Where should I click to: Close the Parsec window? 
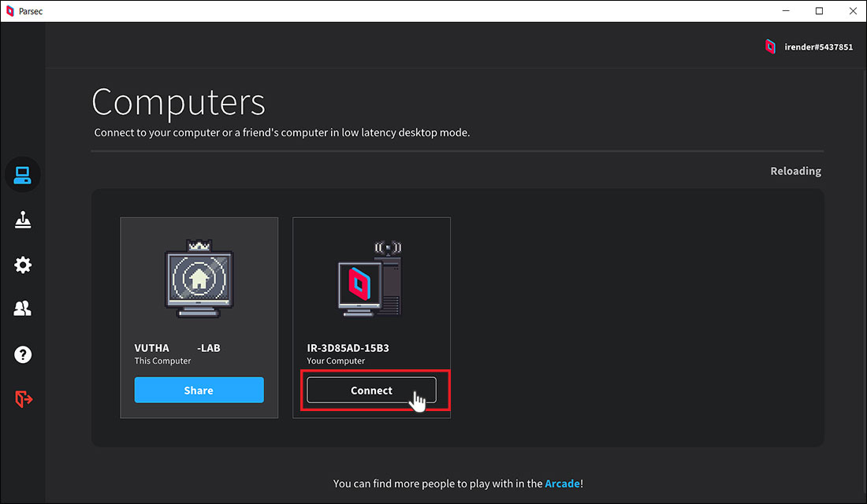853,11
